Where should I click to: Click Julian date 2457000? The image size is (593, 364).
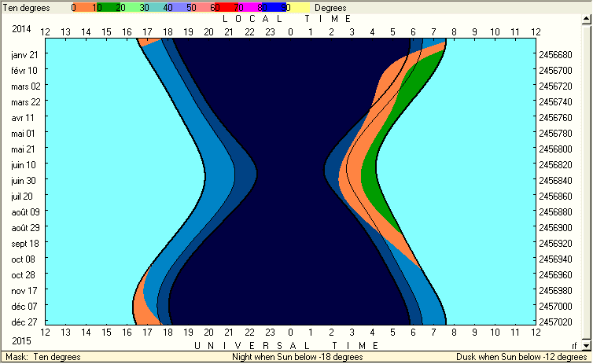555,306
